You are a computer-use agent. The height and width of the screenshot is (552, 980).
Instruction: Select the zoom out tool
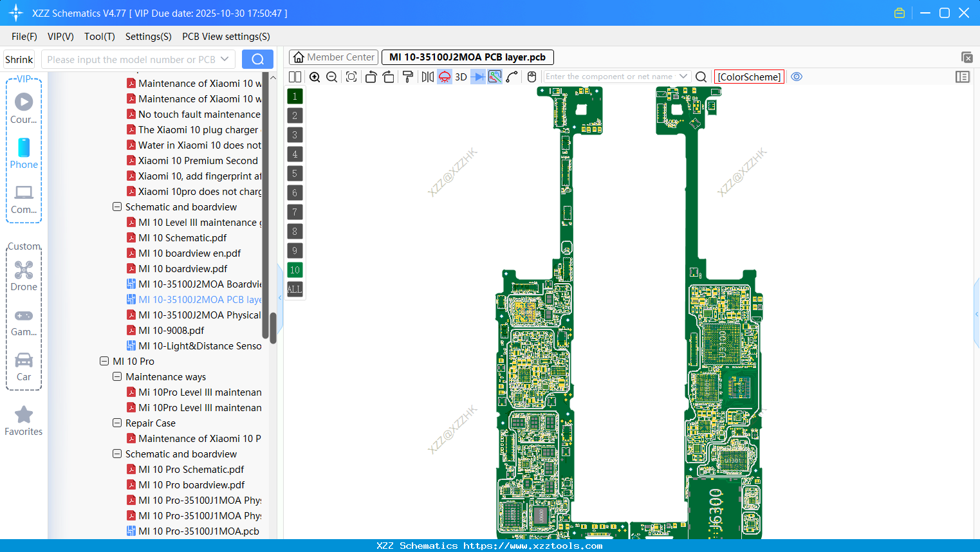(x=331, y=77)
